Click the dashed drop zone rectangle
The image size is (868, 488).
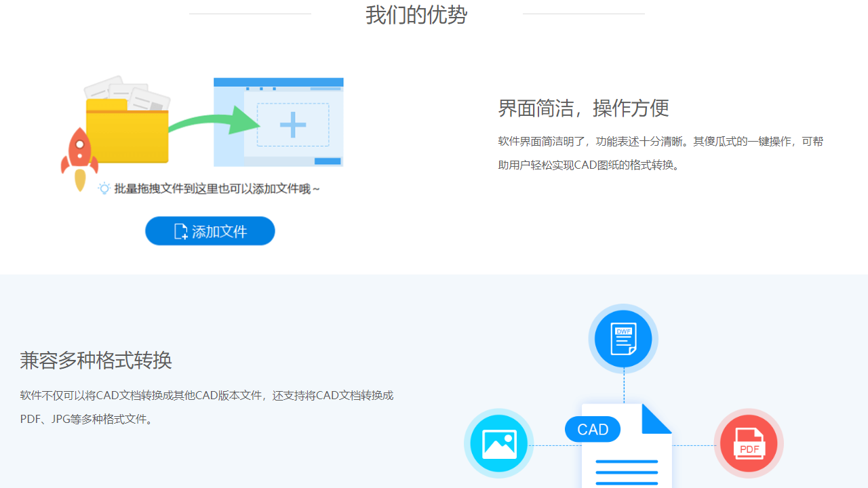(x=292, y=123)
